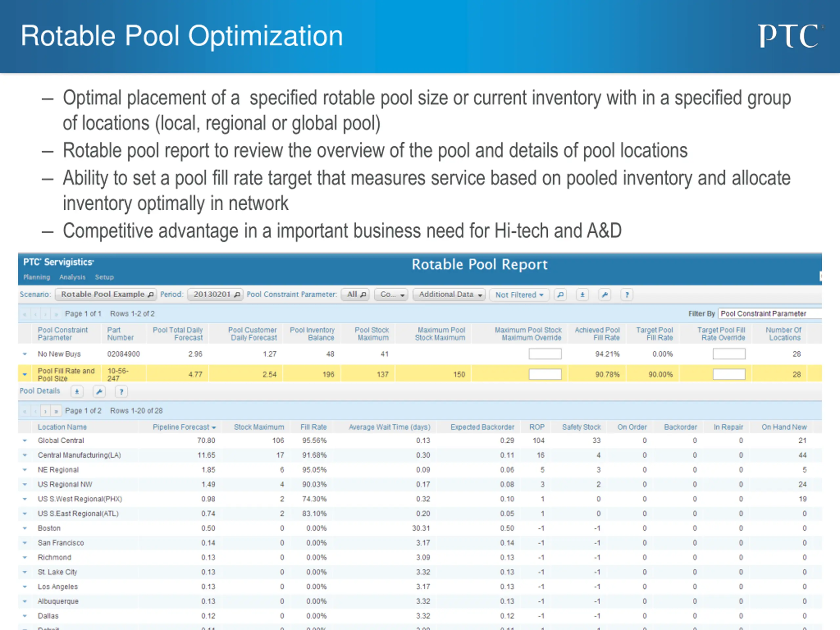Click the search magnifier icon in report toolbar

click(x=560, y=295)
